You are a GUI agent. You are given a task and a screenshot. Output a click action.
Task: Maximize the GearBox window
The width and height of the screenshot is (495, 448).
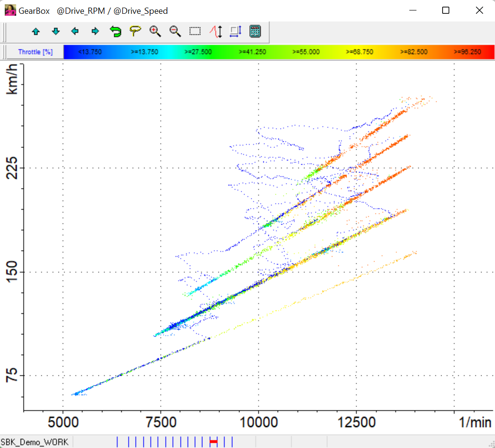(445, 10)
